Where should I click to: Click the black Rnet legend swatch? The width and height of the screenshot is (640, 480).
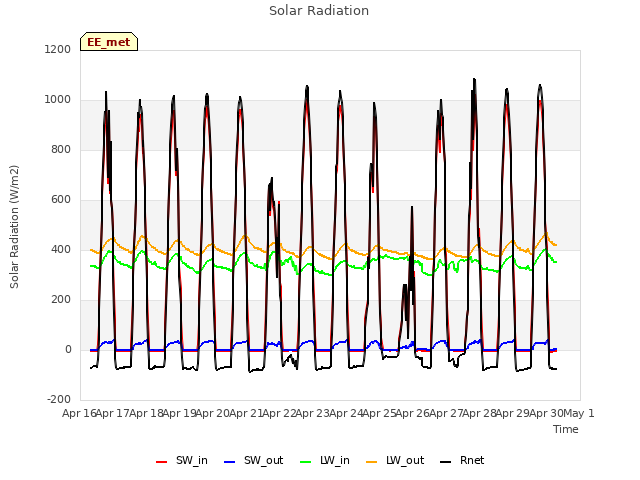[x=446, y=462]
